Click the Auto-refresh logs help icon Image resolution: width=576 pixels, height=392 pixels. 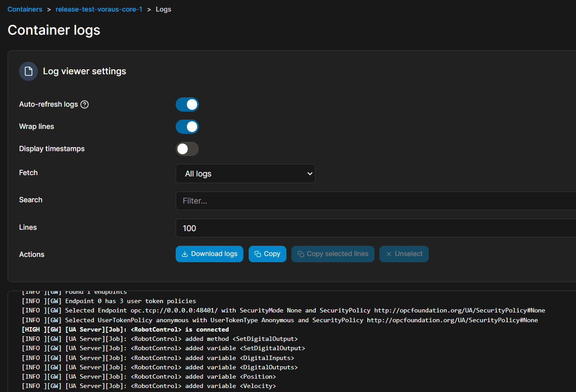85,104
